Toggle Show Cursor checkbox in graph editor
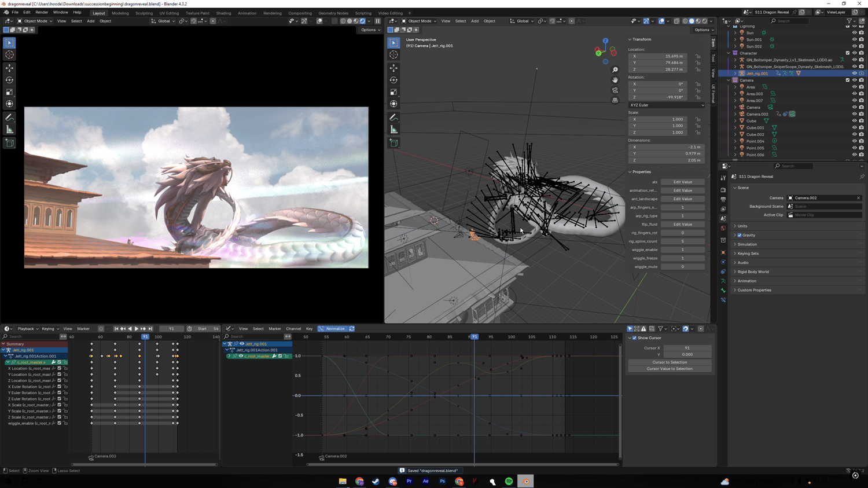The height and width of the screenshot is (488, 868). tap(634, 338)
